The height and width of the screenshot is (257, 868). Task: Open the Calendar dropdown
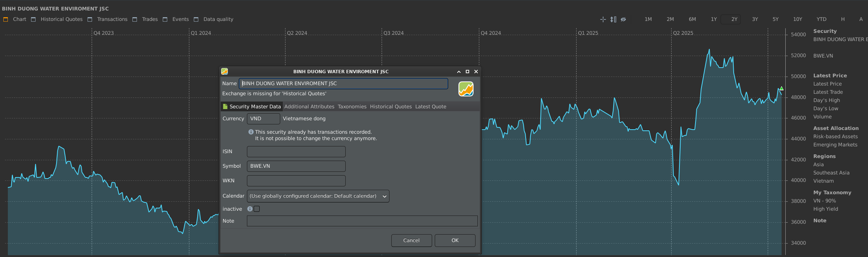point(318,196)
